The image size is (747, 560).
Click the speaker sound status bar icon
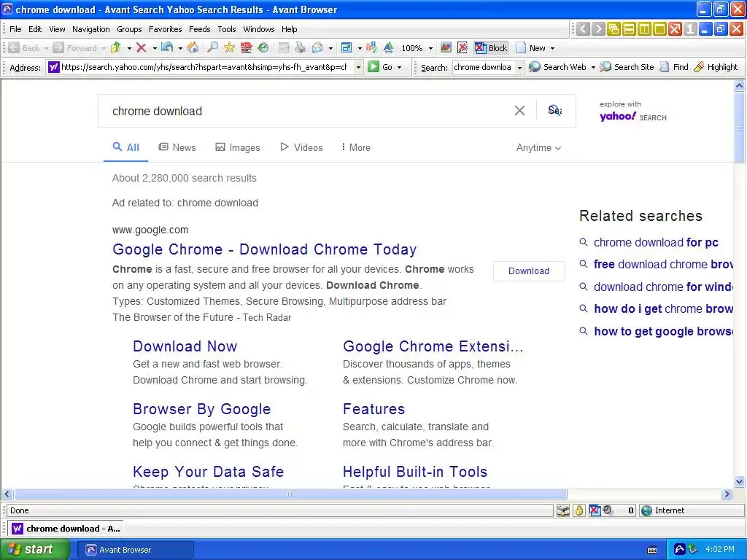point(608,510)
